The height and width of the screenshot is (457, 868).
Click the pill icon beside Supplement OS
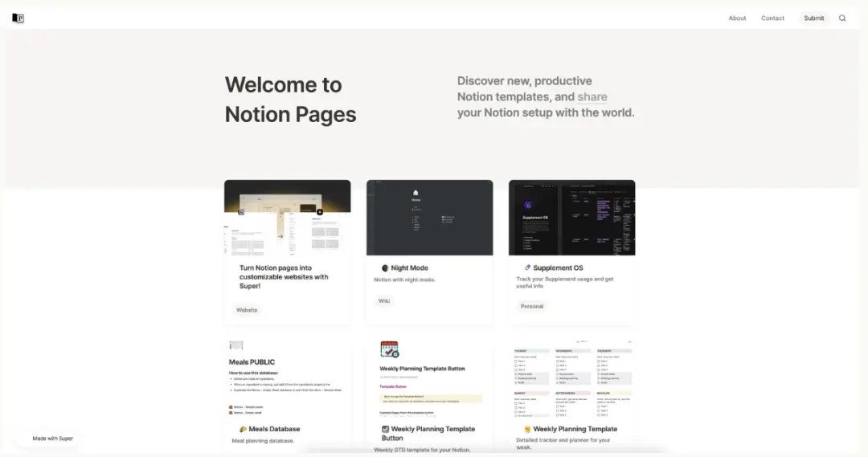pos(527,267)
